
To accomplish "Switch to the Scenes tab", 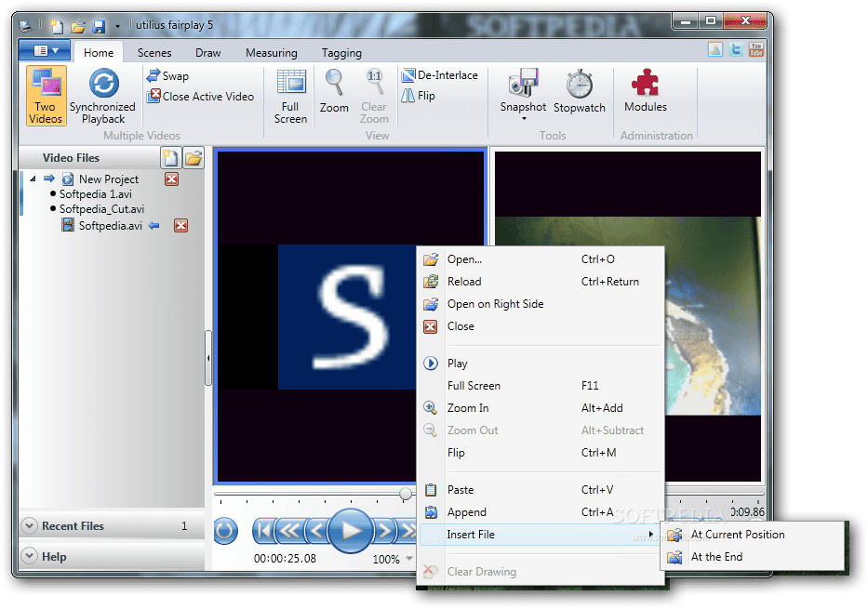I will tap(154, 53).
